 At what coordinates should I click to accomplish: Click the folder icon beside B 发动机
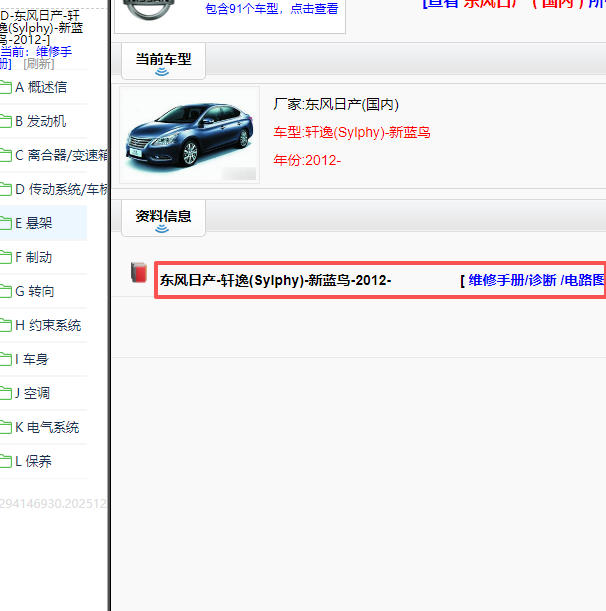click(x=5, y=121)
